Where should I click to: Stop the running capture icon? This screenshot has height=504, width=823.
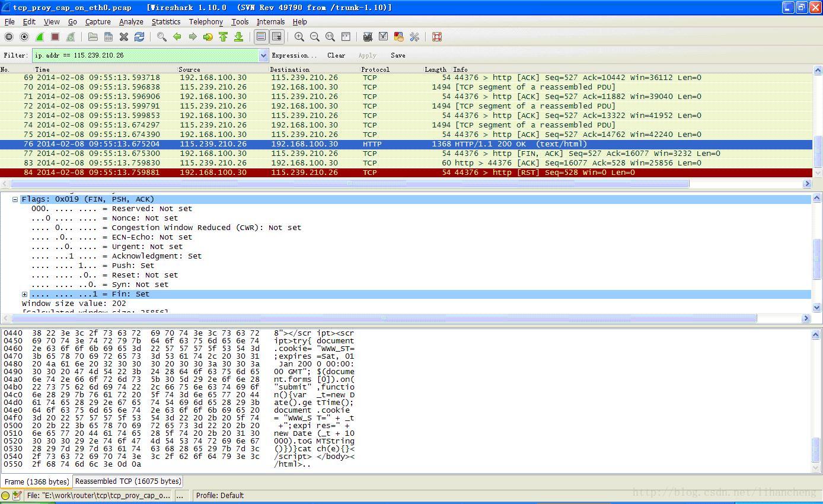point(55,37)
